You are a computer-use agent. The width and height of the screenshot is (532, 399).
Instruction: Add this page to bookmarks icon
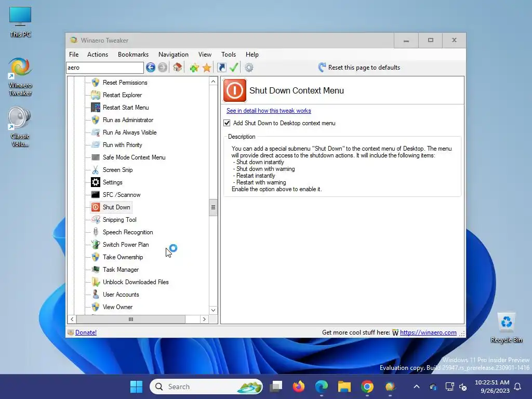click(x=194, y=68)
